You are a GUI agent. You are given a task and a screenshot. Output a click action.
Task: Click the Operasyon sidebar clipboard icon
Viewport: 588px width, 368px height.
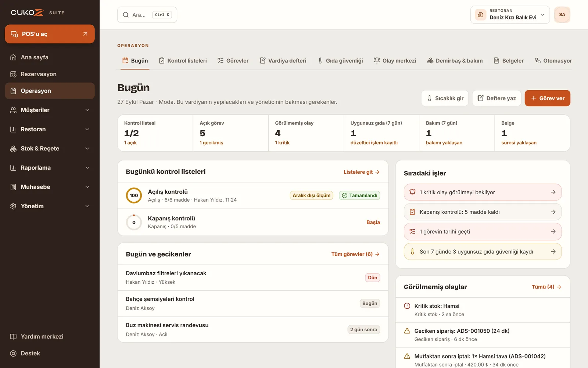(13, 91)
